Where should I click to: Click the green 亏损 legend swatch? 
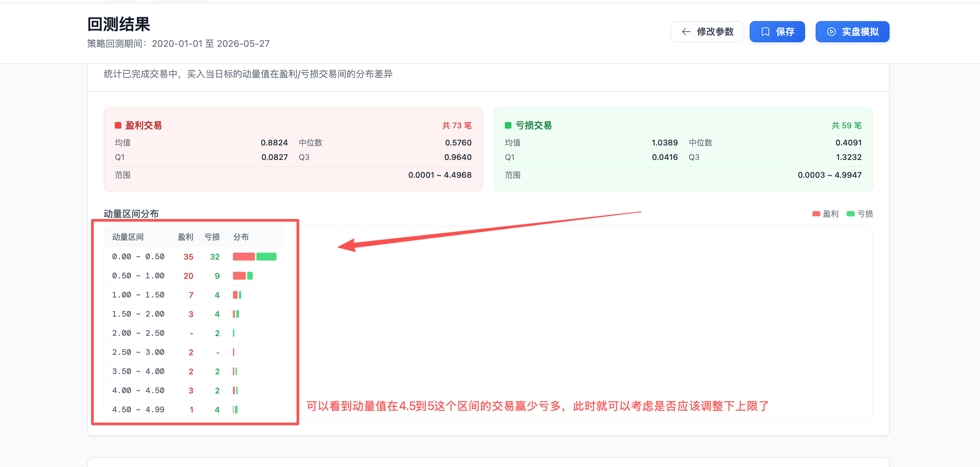(x=850, y=214)
